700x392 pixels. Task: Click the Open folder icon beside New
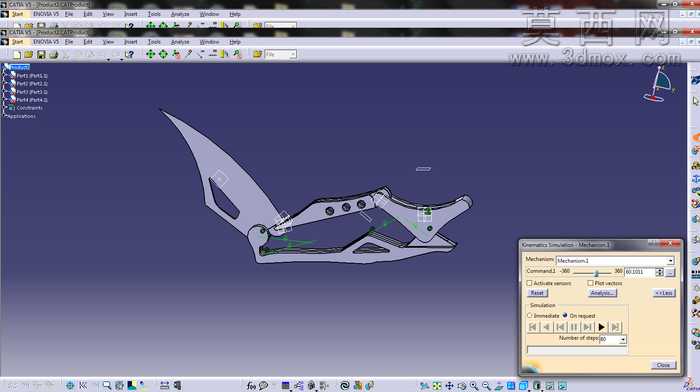click(29, 54)
